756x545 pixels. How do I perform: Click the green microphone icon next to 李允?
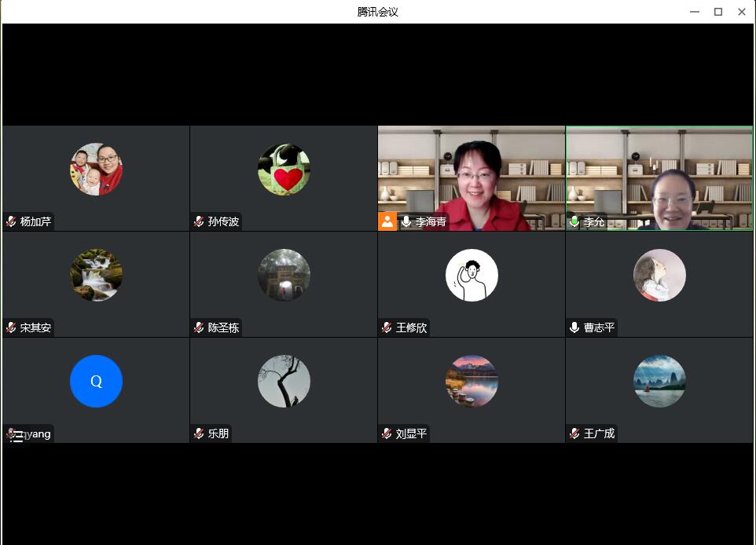pos(574,221)
